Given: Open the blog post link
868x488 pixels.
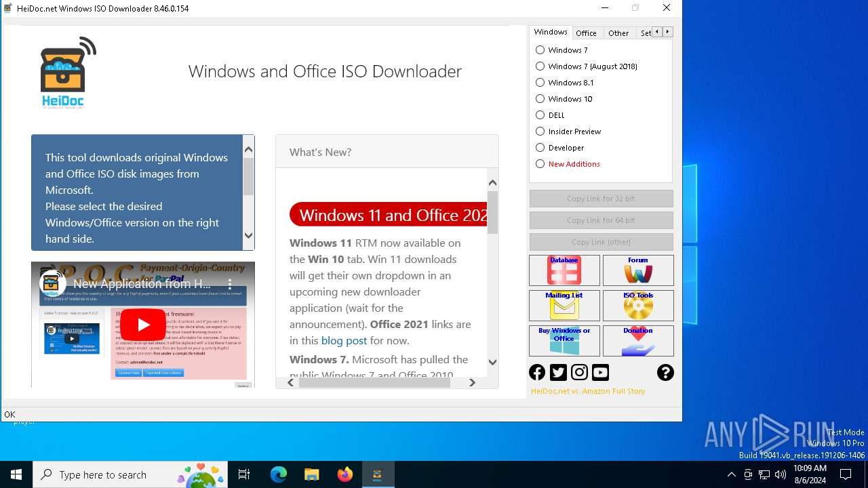Looking at the screenshot, I should [x=344, y=340].
